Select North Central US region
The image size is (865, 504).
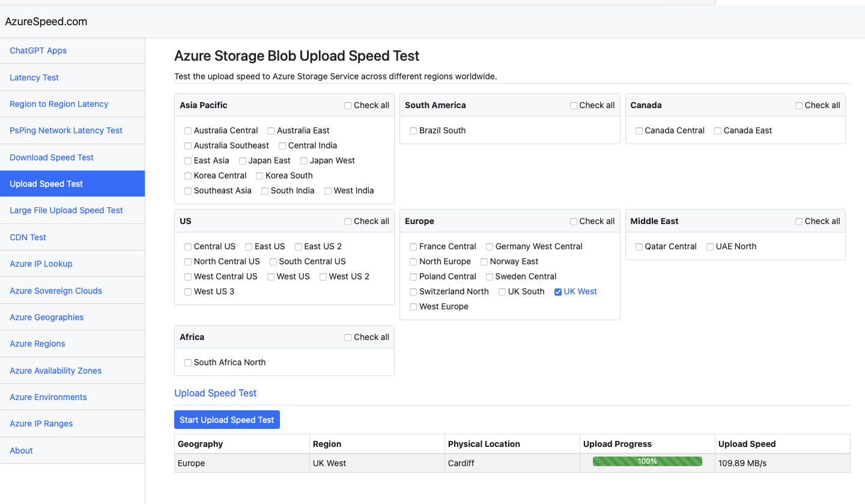click(x=188, y=262)
